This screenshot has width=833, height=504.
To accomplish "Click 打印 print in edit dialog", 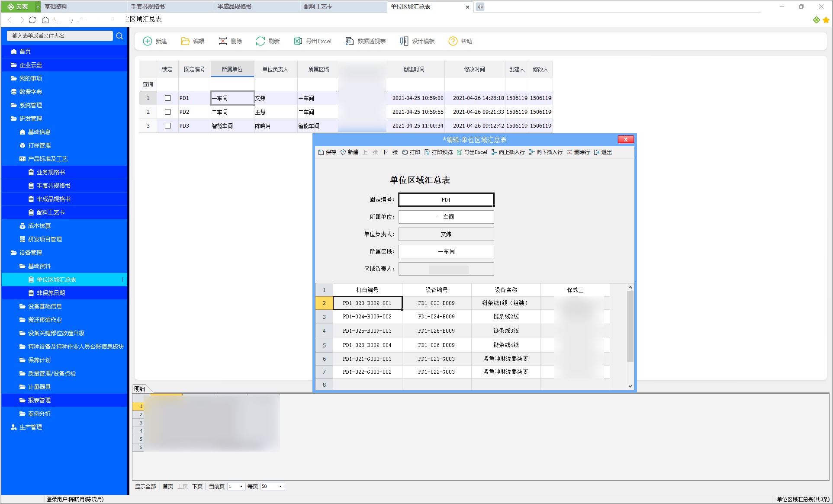I will click(412, 152).
